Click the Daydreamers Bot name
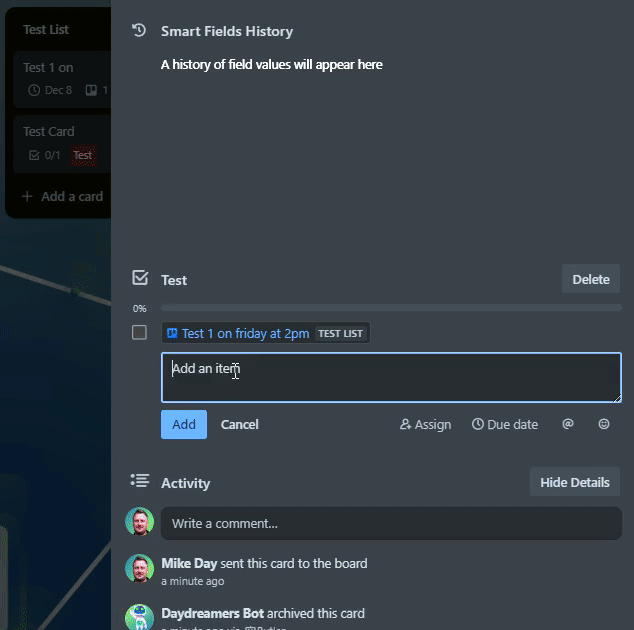The width and height of the screenshot is (634, 630). click(213, 613)
